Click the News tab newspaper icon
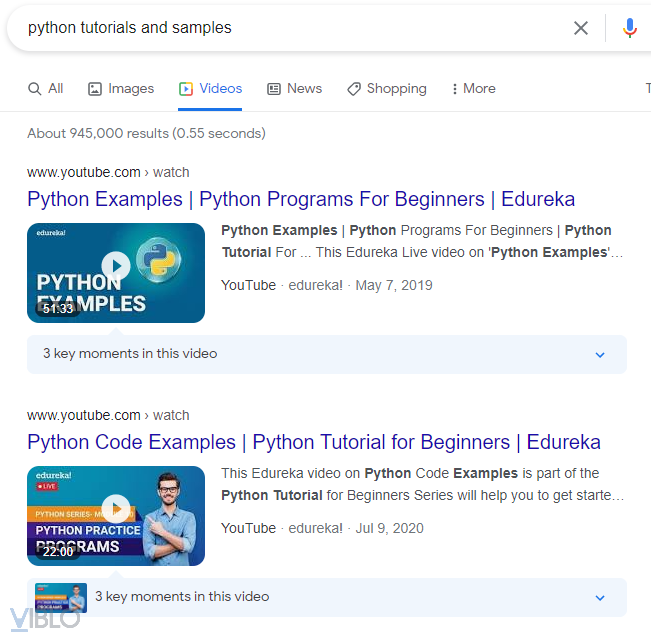Screen dimensions: 651x642 (x=274, y=89)
